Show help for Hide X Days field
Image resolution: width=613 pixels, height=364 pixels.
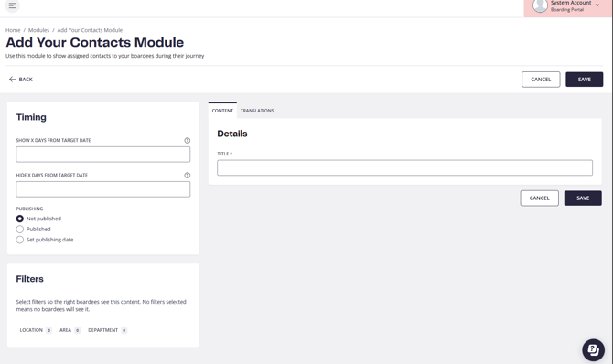(x=188, y=176)
